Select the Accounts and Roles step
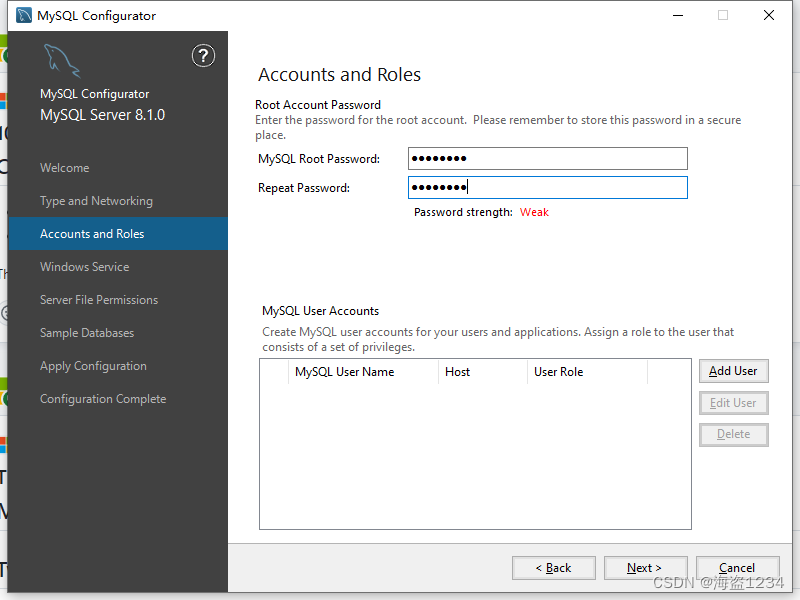Image resolution: width=800 pixels, height=600 pixels. 92,234
